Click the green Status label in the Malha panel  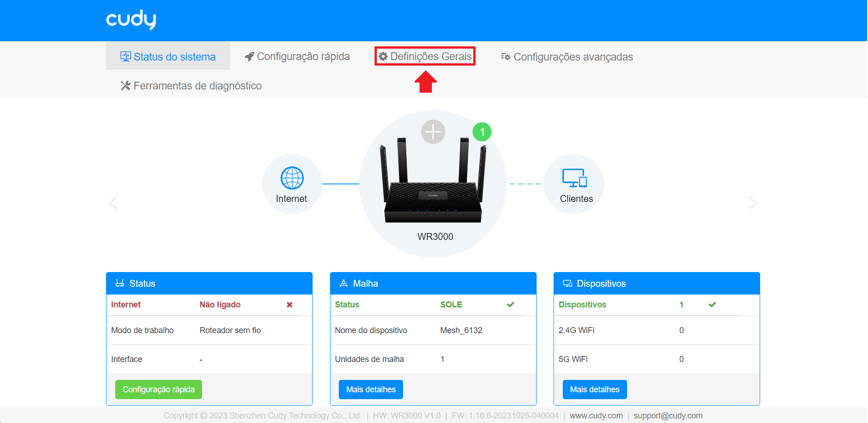(x=347, y=305)
